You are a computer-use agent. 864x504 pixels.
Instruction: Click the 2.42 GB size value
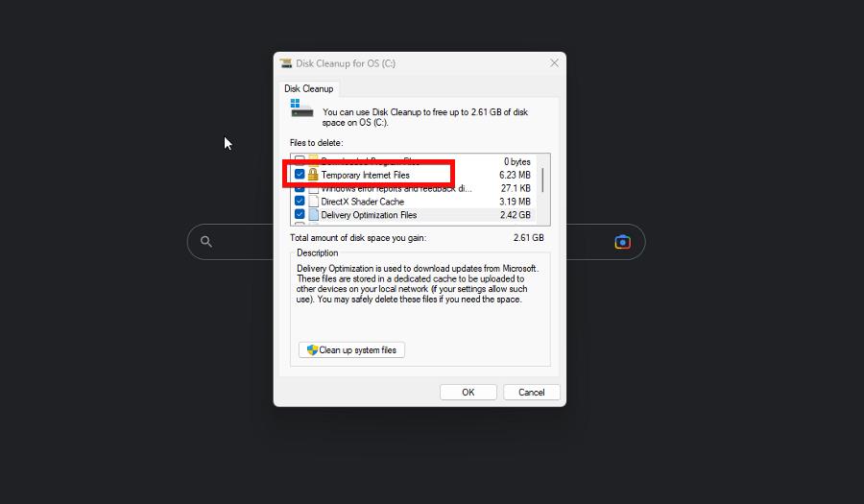pyautogui.click(x=516, y=215)
